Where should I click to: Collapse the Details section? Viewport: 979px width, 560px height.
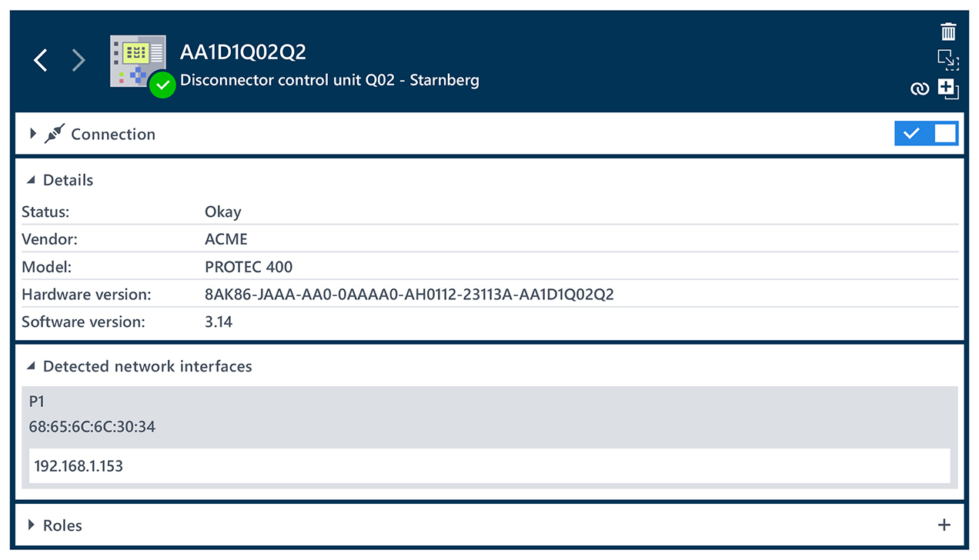[31, 180]
